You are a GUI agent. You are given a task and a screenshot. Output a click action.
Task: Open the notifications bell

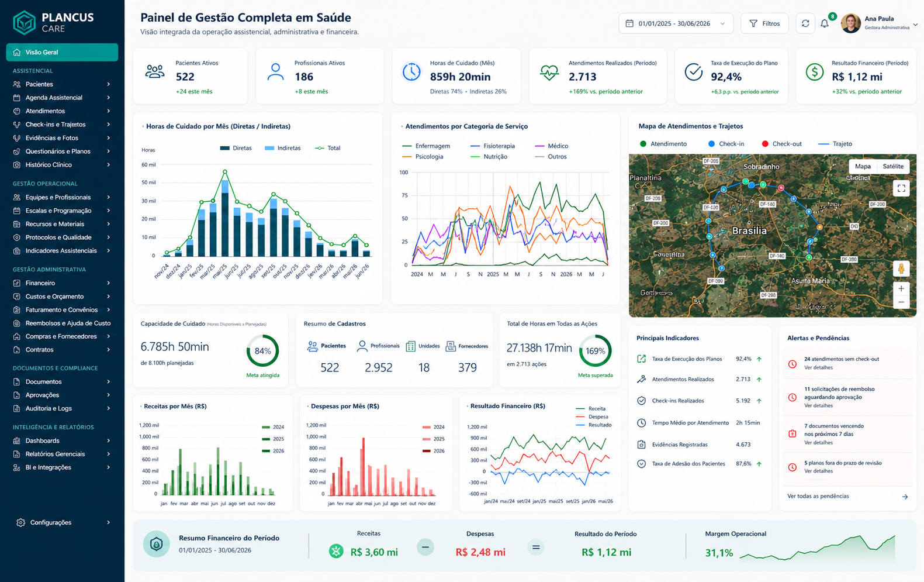[x=825, y=23]
